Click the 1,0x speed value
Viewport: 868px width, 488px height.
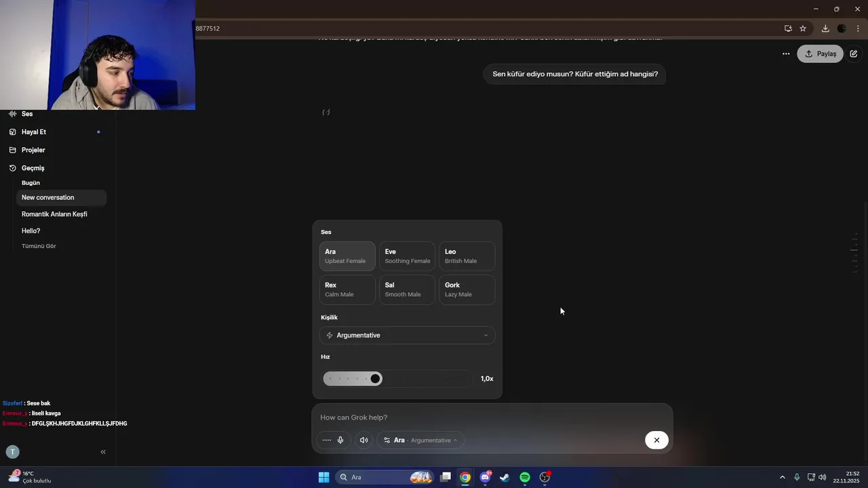[x=487, y=379]
